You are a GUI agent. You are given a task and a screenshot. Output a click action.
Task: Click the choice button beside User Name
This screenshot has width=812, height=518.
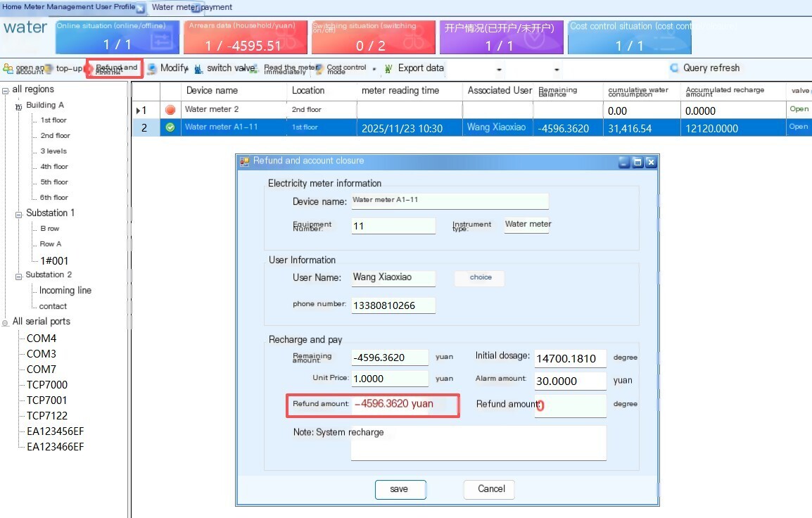coord(480,277)
